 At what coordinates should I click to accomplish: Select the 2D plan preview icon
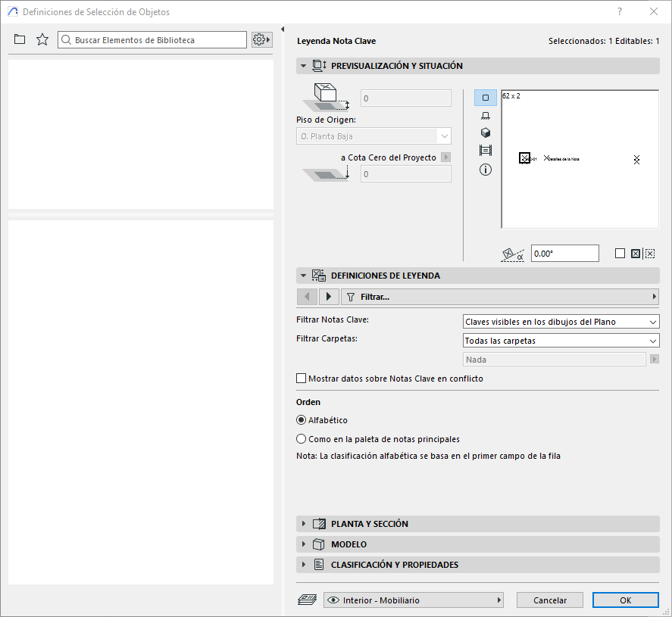pos(486,98)
